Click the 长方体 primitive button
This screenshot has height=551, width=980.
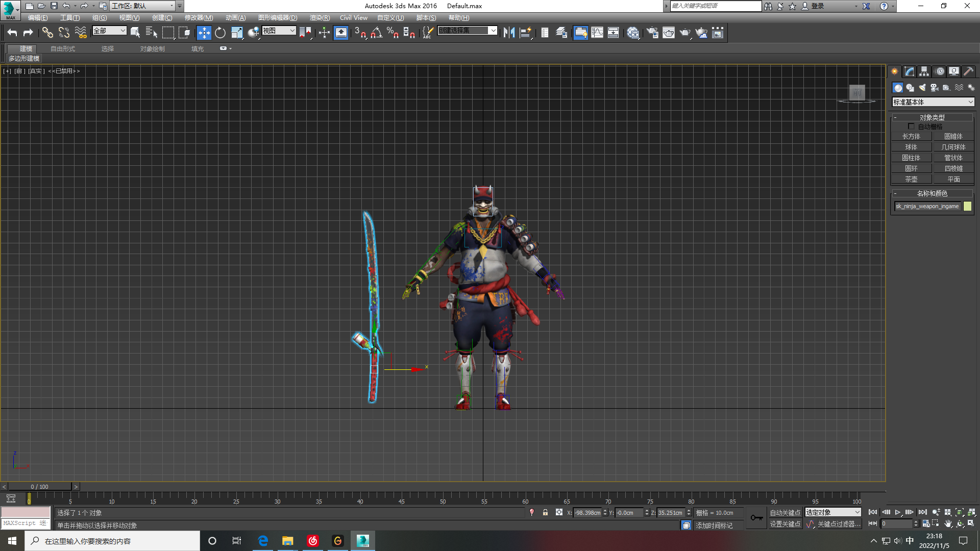(x=911, y=136)
